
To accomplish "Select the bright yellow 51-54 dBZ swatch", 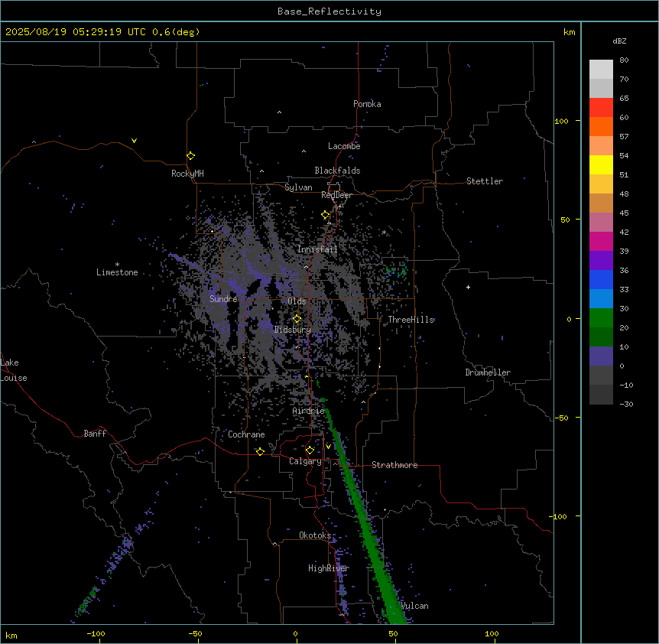I will pyautogui.click(x=601, y=164).
